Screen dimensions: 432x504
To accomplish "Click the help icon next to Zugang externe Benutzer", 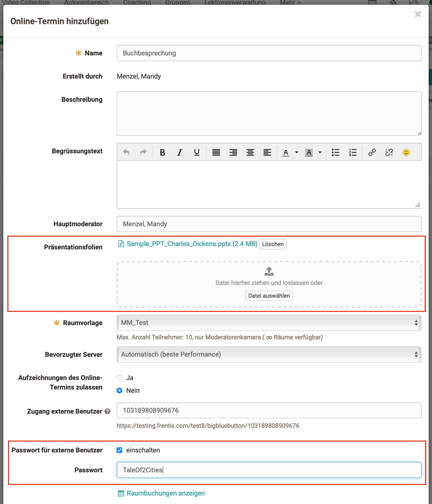I will point(107,411).
